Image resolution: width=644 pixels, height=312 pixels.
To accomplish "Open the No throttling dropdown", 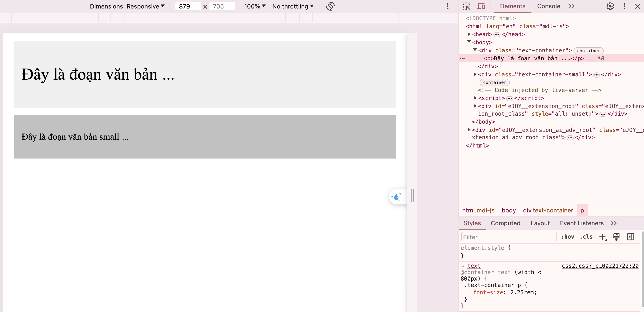I will point(293,6).
